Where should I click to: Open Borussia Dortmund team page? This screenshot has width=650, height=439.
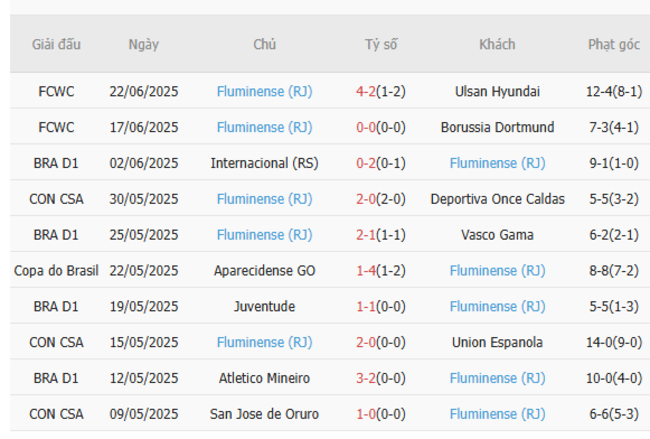pos(497,127)
